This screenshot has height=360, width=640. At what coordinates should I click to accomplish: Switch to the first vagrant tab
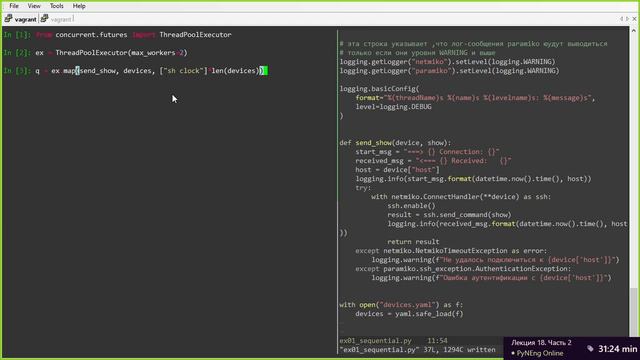[20, 19]
